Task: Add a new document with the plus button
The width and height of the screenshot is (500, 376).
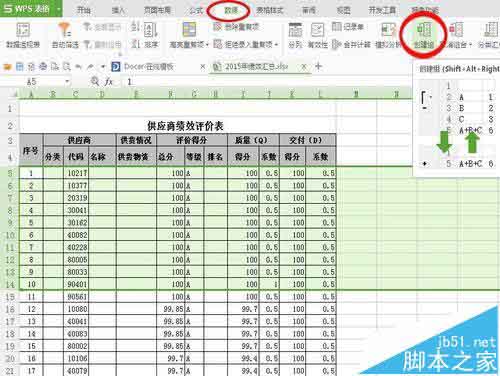Action: tap(318, 66)
